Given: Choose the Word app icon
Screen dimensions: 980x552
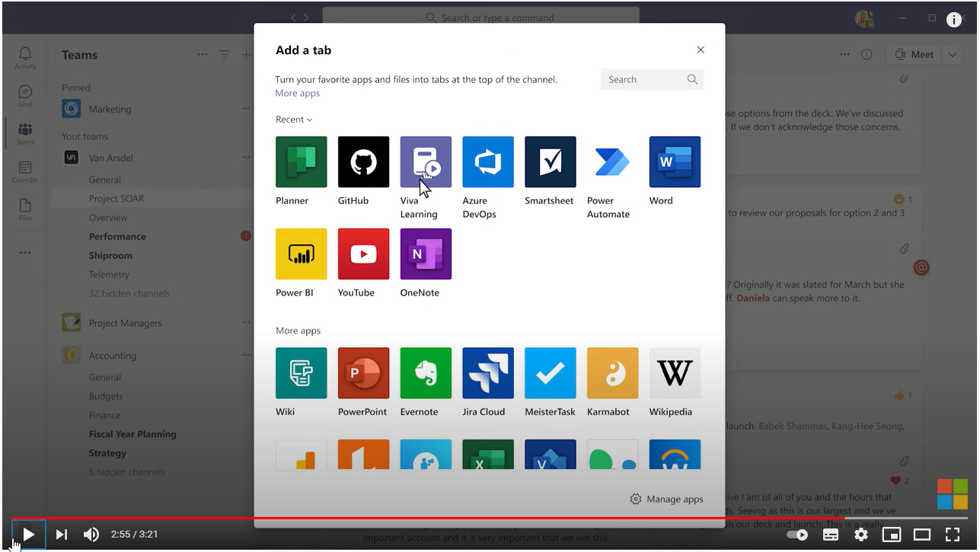Looking at the screenshot, I should (x=675, y=161).
